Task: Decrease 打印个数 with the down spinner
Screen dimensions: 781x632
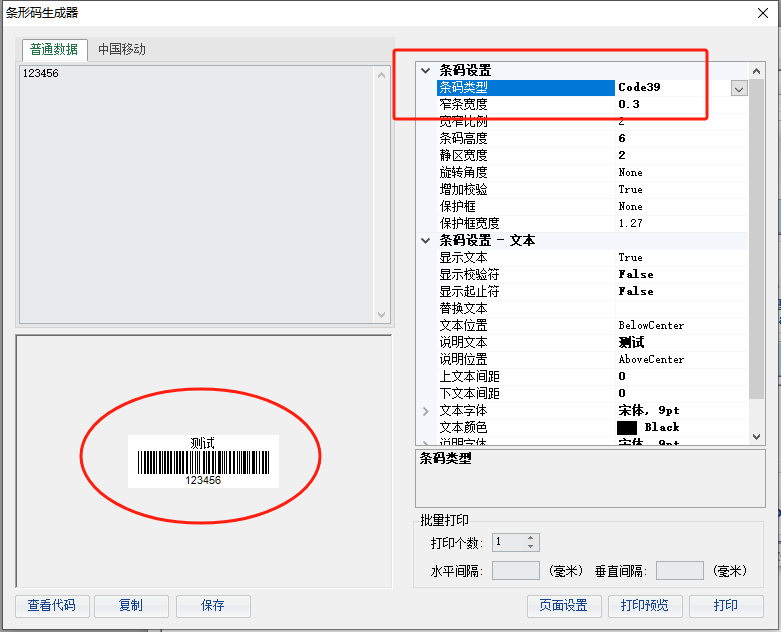Action: (531, 546)
